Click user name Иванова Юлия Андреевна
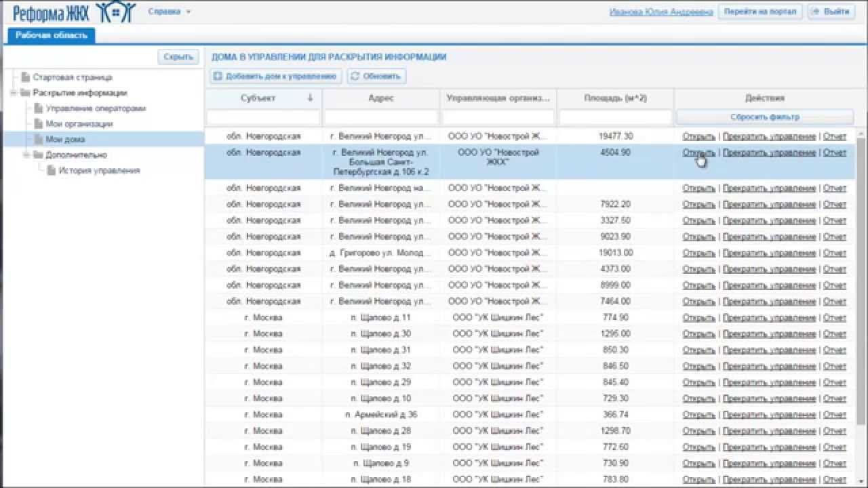868x488 pixels. [661, 12]
